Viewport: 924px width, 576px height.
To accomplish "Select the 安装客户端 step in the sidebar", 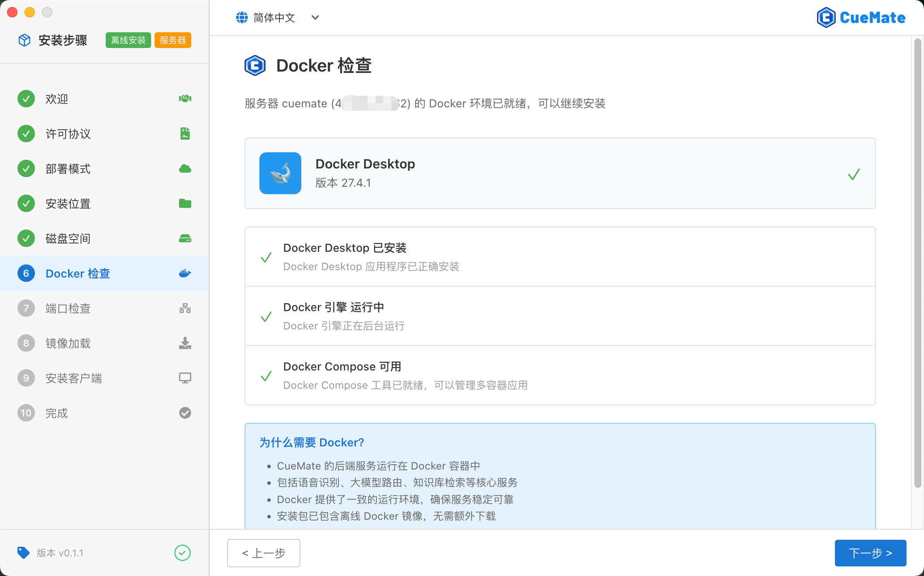I will tap(74, 378).
